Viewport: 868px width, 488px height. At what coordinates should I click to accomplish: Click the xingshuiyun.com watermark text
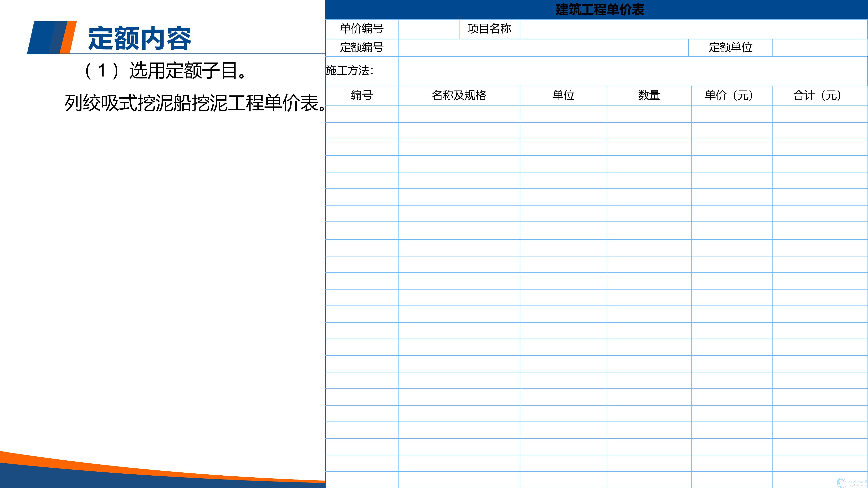(x=858, y=485)
